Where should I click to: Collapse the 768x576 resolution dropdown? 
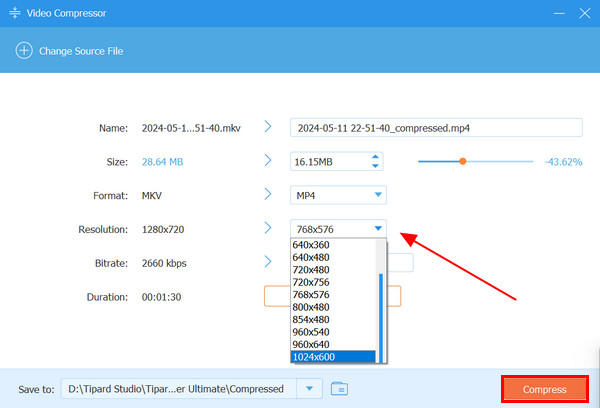(x=377, y=229)
